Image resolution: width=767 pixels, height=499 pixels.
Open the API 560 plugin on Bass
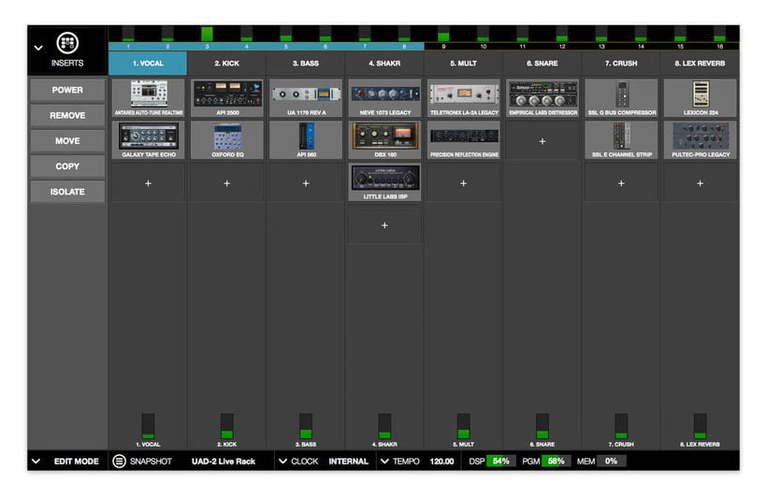click(x=306, y=140)
